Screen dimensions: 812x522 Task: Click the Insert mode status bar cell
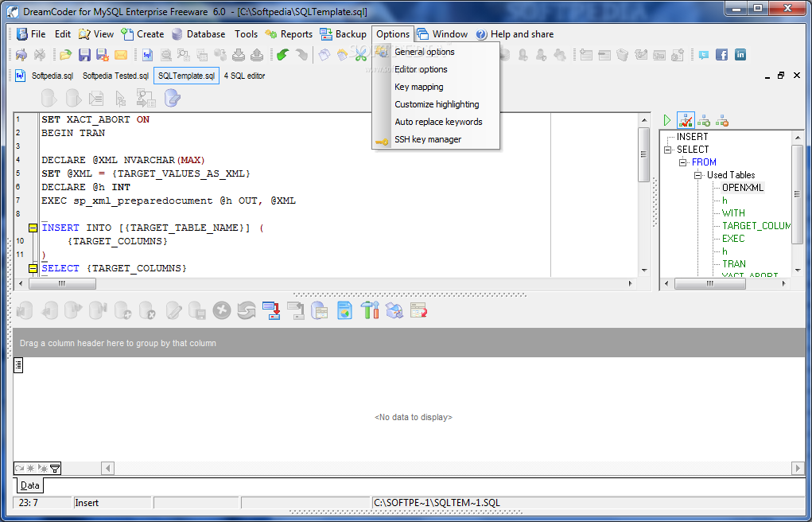[x=112, y=503]
